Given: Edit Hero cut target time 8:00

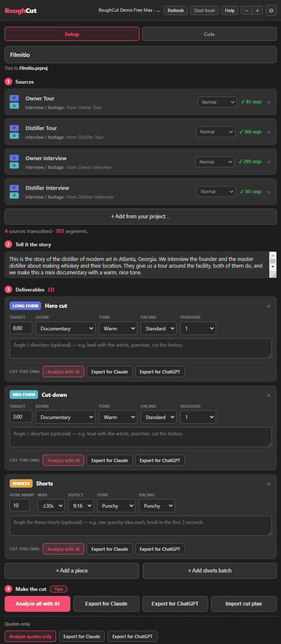Looking at the screenshot, I should pos(21,328).
